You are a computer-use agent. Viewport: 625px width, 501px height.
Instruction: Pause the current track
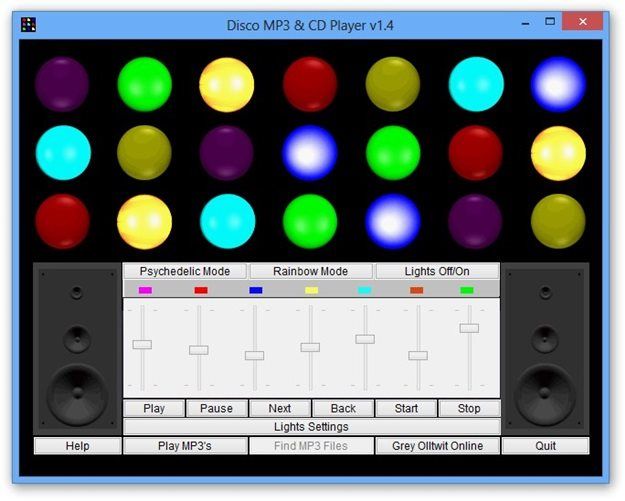click(x=216, y=409)
